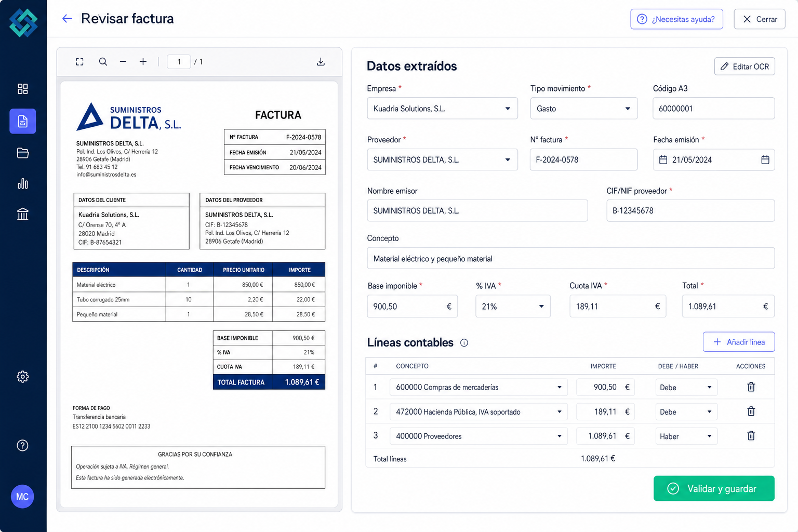
Task: Open the Proveedor dropdown
Action: 443,160
